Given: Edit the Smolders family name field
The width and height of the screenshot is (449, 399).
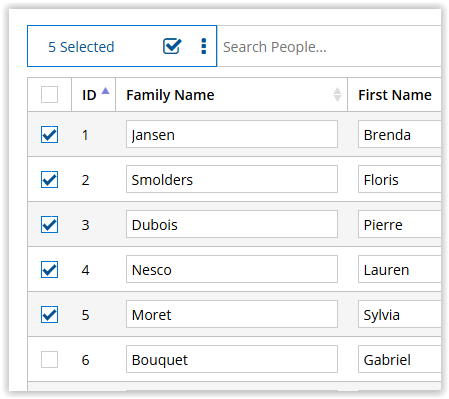Looking at the screenshot, I should pos(232,179).
